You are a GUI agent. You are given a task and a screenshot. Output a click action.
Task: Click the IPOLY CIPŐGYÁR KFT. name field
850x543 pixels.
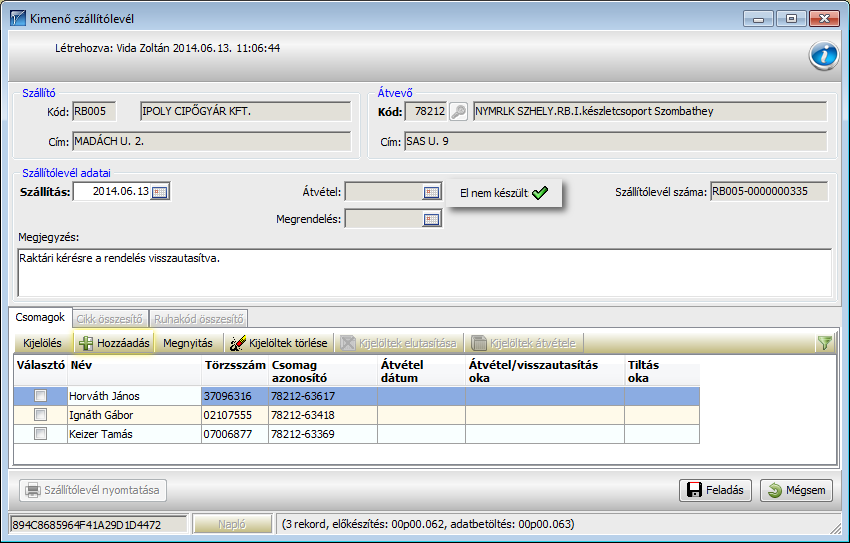pyautogui.click(x=246, y=112)
